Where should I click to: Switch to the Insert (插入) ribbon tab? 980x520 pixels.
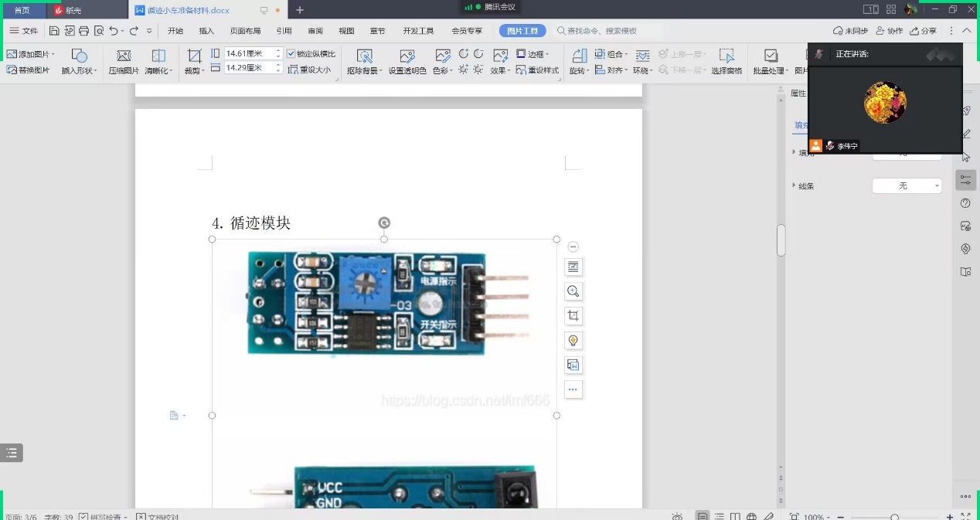tap(206, 31)
